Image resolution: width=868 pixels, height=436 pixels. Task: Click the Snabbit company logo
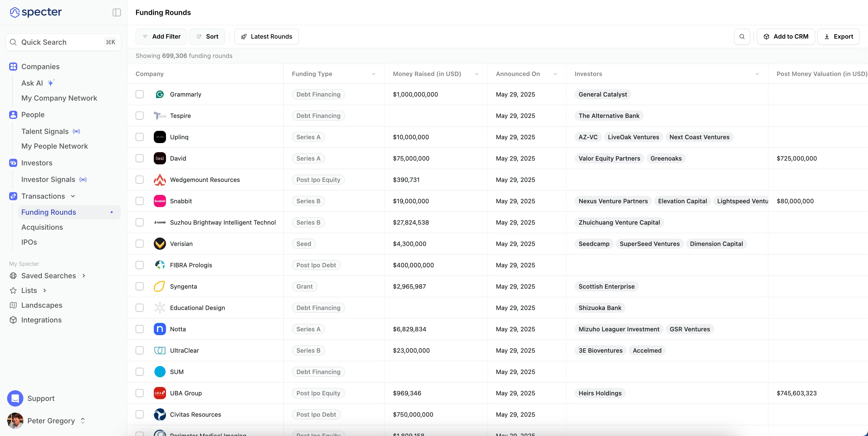point(160,201)
